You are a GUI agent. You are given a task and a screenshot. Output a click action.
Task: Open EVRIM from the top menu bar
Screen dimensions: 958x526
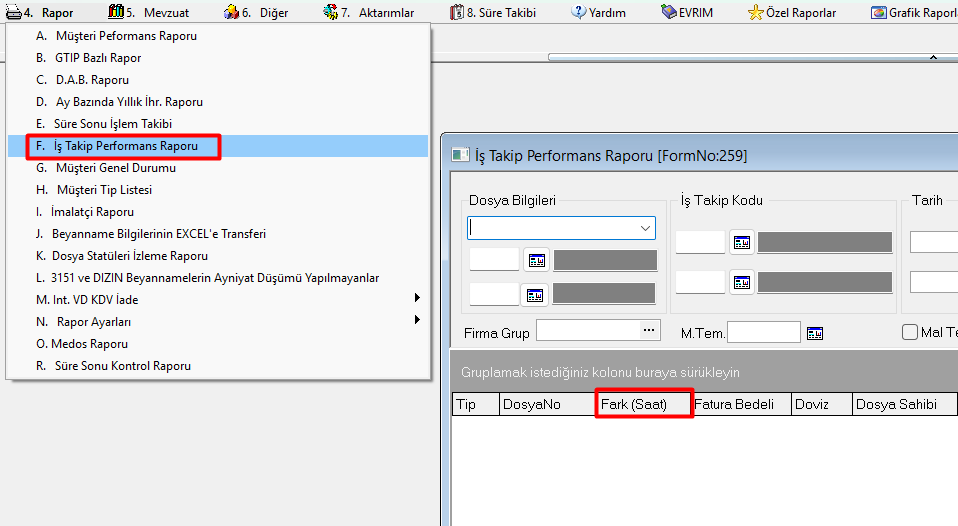[669, 13]
